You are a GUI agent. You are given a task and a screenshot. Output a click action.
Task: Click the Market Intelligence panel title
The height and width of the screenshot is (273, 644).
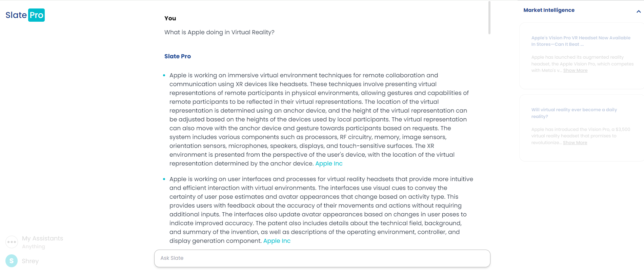click(549, 10)
